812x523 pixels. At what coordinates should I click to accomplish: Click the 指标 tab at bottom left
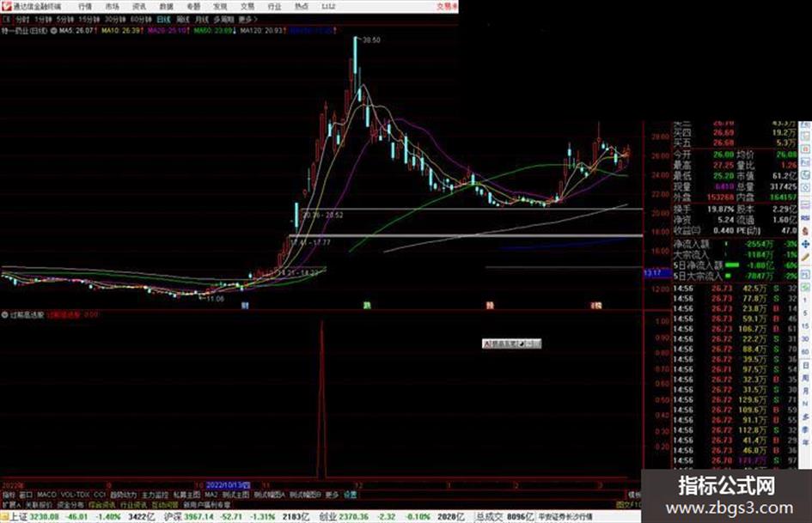pos(9,495)
